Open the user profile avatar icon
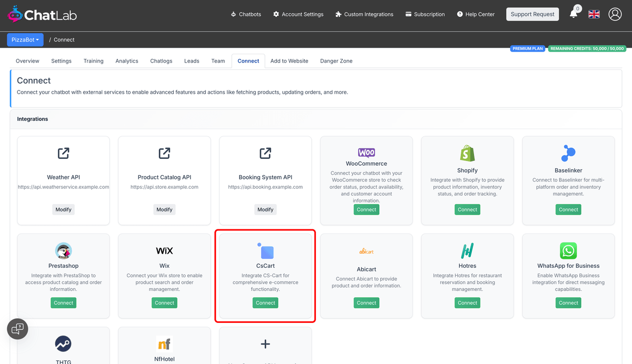Screen dimensions: 632x364 pyautogui.click(x=615, y=14)
